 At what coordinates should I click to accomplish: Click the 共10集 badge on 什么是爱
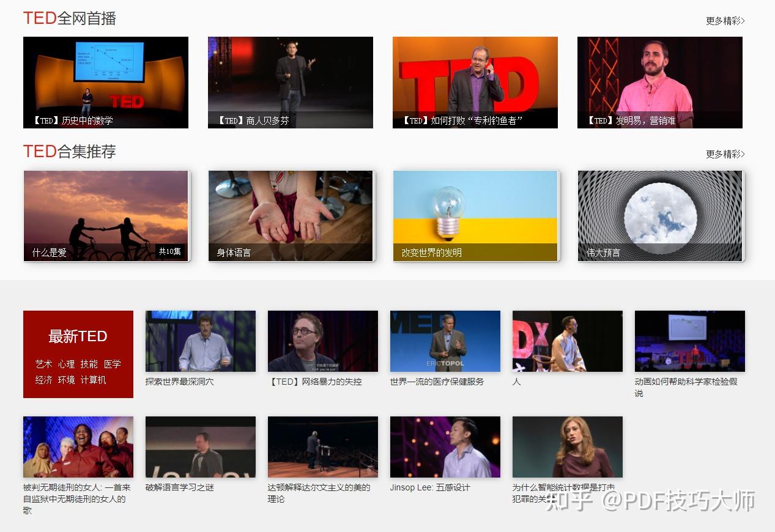[x=170, y=251]
